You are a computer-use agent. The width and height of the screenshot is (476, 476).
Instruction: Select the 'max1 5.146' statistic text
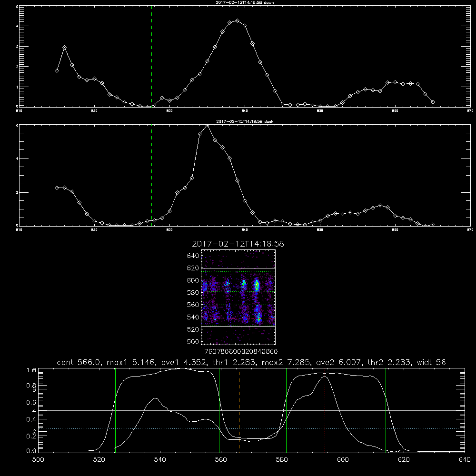131,362
